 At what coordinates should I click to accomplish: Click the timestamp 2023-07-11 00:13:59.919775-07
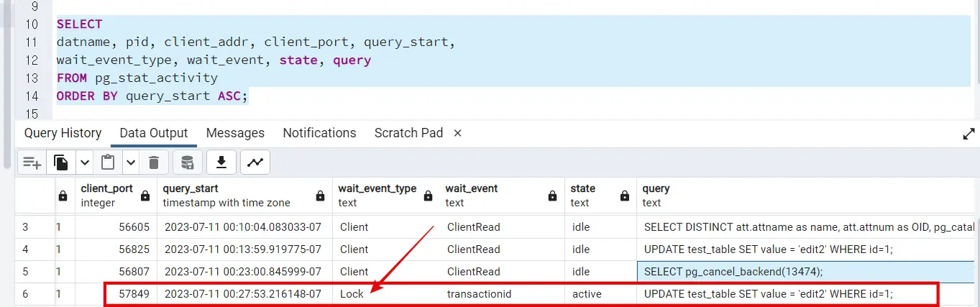(243, 249)
